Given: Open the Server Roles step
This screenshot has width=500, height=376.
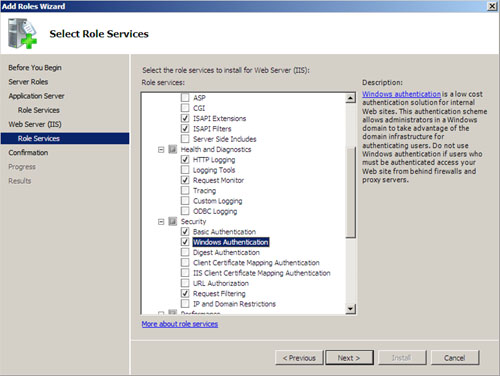Looking at the screenshot, I should [x=28, y=82].
